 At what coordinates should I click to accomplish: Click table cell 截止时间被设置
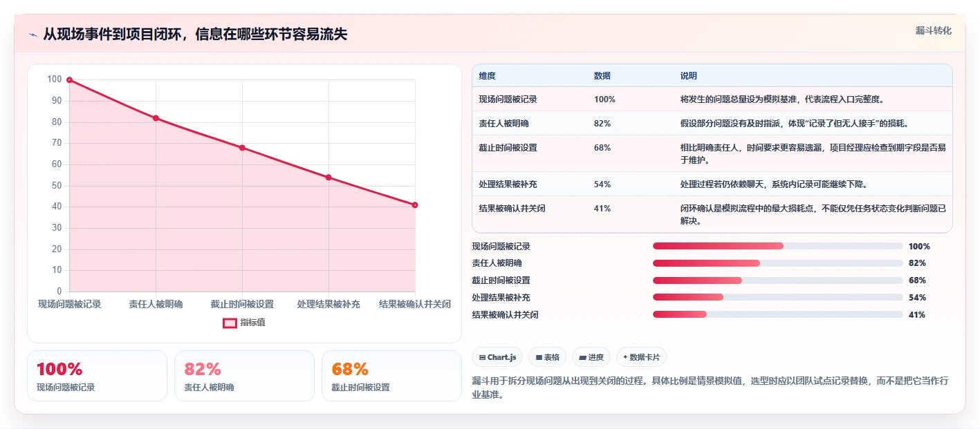[x=508, y=148]
